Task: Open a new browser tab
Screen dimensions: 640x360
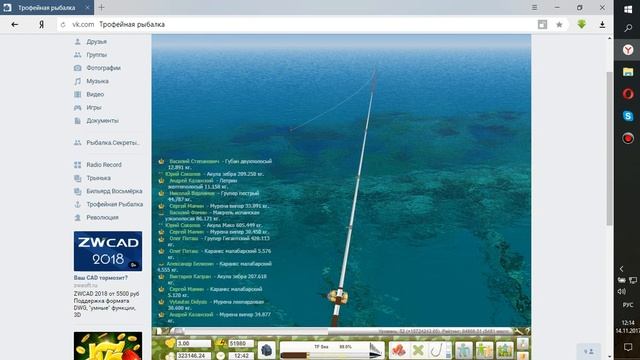Action: click(101, 7)
